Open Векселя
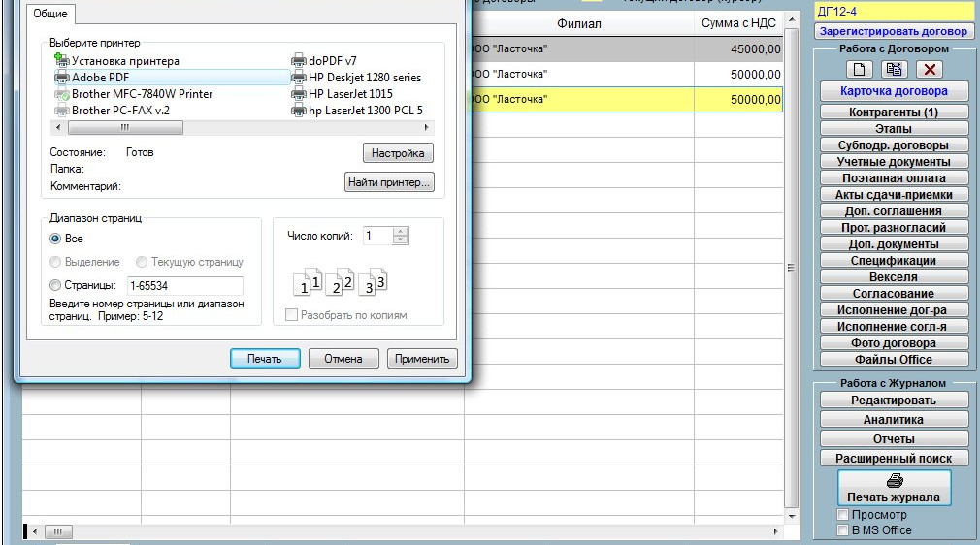Viewport: 980px width, 545px height. pyautogui.click(x=894, y=277)
